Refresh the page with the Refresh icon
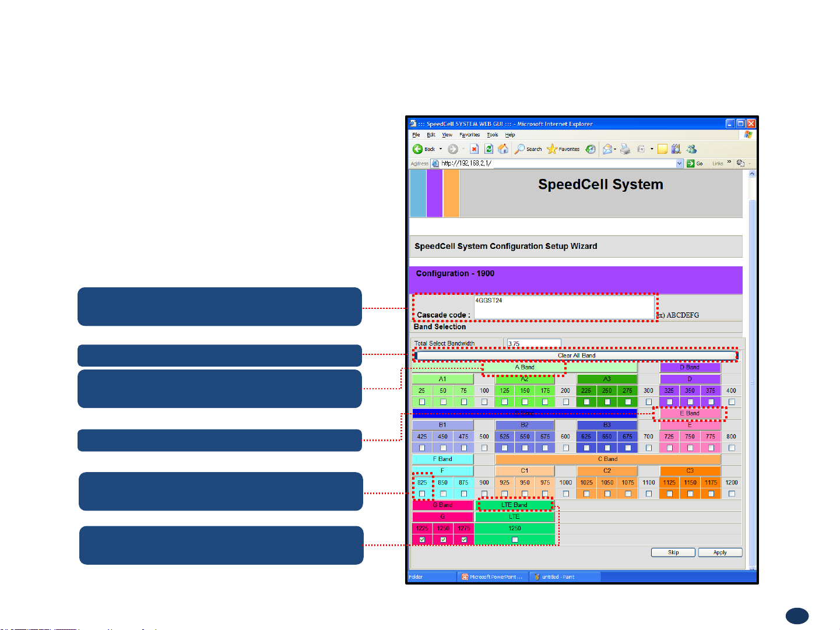840x630 pixels. coord(489,149)
